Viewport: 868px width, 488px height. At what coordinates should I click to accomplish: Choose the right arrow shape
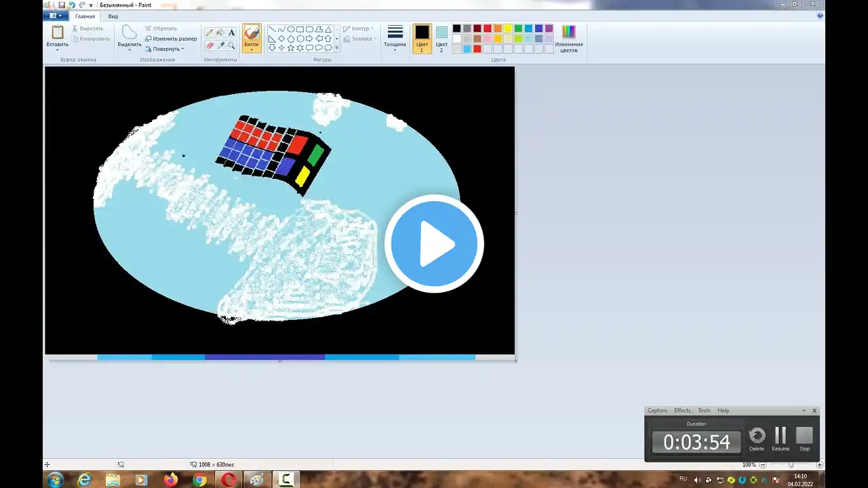[310, 39]
